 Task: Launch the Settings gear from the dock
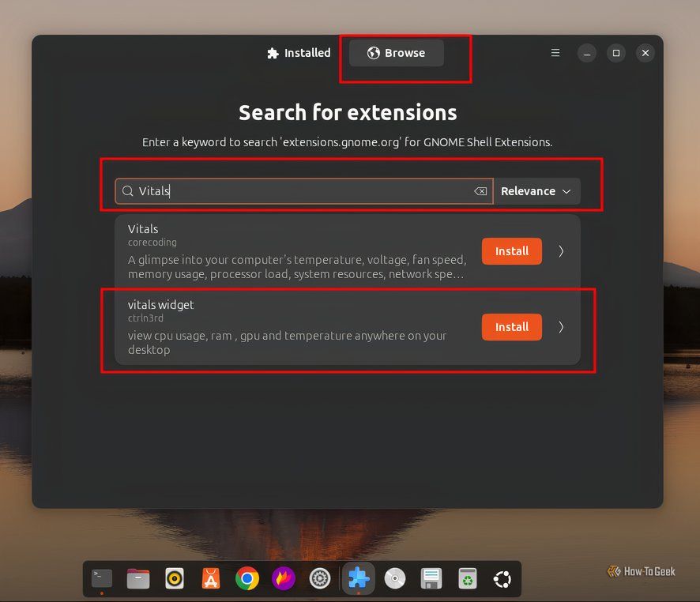(x=319, y=578)
